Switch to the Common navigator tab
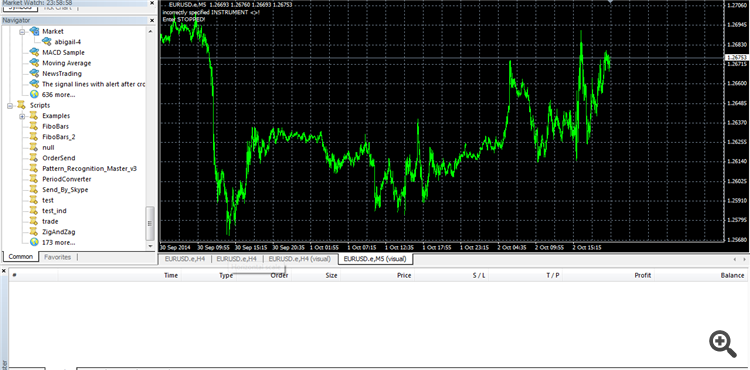This screenshot has width=750, height=370. click(x=21, y=257)
